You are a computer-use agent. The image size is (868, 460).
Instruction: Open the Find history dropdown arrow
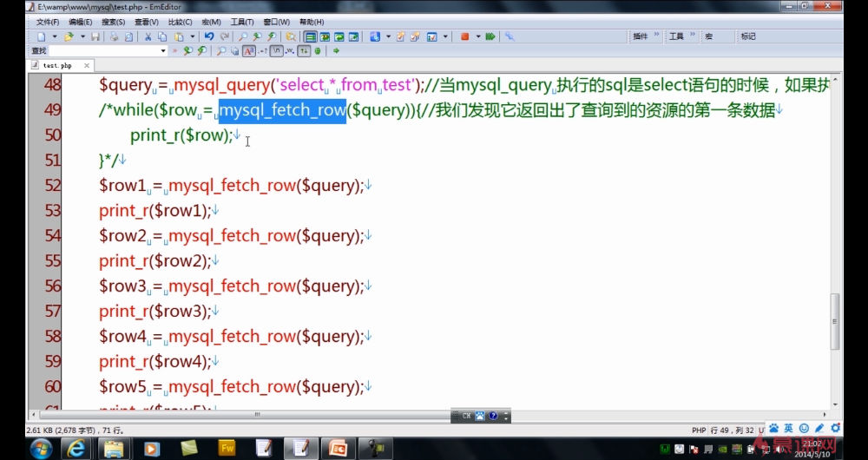point(163,51)
